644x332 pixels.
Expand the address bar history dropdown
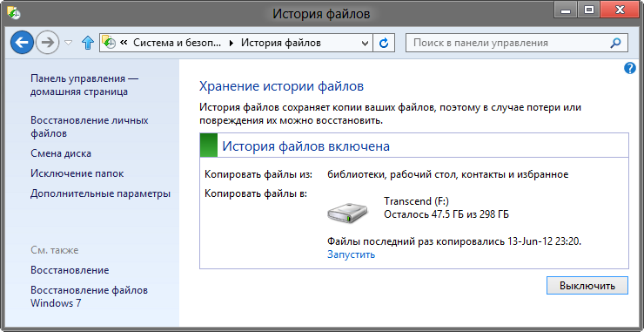(365, 43)
